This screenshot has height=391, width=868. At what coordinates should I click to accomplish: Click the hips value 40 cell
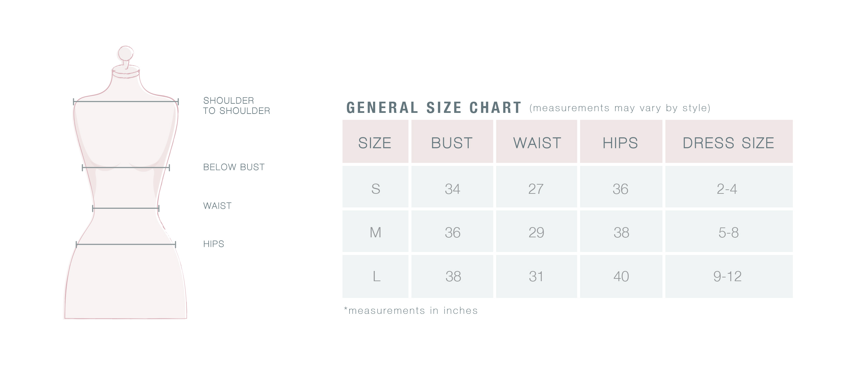621,276
